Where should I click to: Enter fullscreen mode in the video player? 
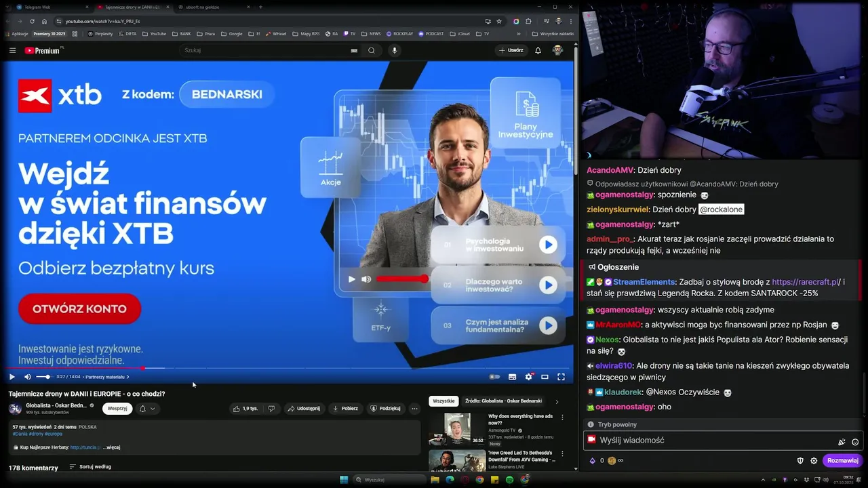(x=561, y=377)
